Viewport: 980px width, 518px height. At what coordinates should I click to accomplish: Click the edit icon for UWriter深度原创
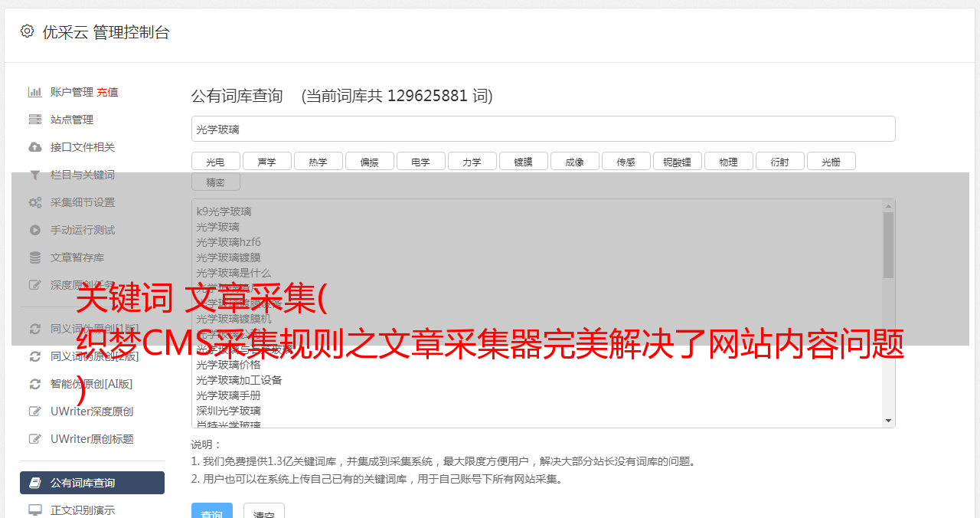tap(35, 411)
